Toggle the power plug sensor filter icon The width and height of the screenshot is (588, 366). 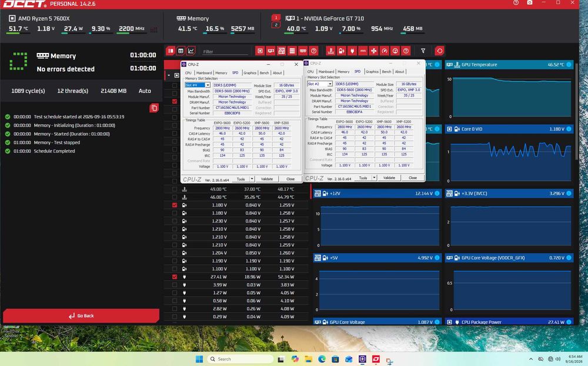click(352, 51)
